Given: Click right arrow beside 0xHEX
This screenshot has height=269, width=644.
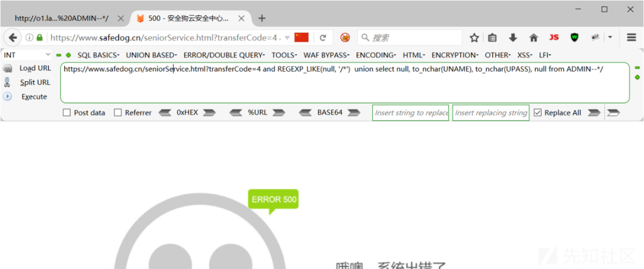Looking at the screenshot, I should [x=209, y=113].
